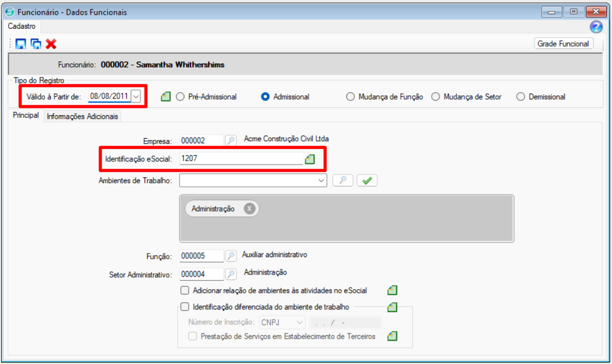
Task: Open the blue help question mark icon
Action: 596,27
